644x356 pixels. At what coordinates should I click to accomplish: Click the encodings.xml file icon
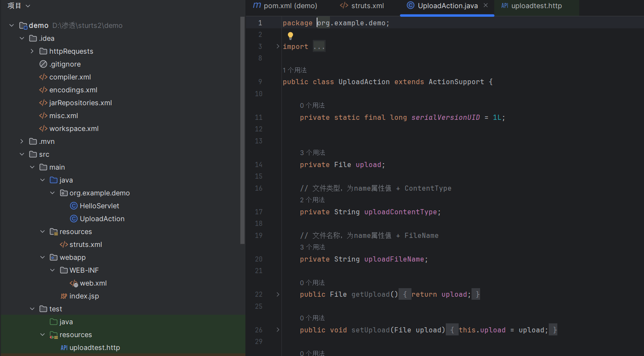tap(43, 90)
